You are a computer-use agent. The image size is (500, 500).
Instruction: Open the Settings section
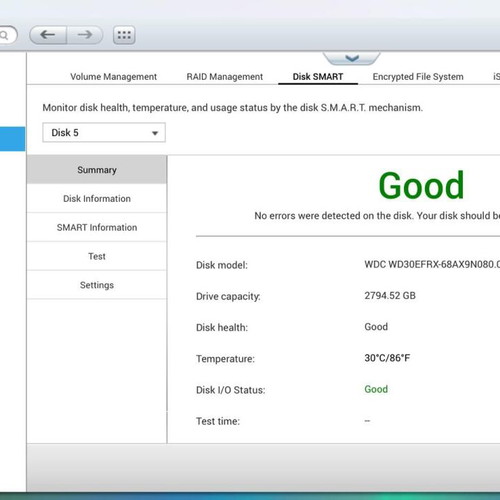(97, 285)
